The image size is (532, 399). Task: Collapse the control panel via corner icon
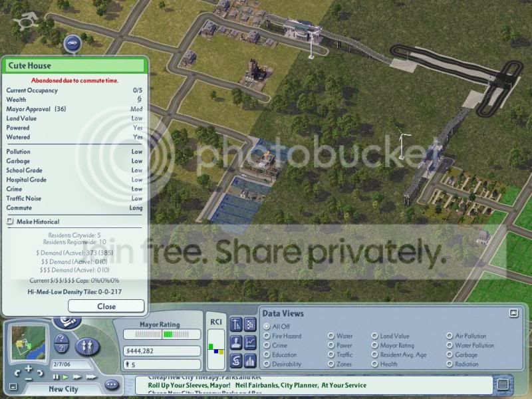pos(13,386)
